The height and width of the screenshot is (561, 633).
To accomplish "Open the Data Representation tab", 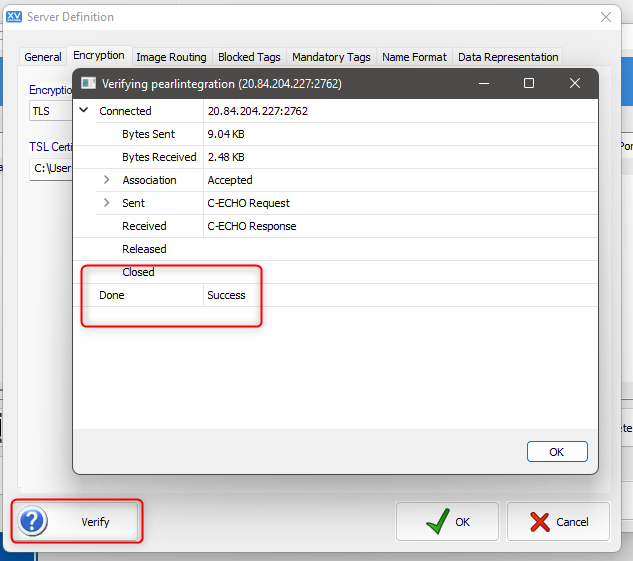I will (508, 57).
